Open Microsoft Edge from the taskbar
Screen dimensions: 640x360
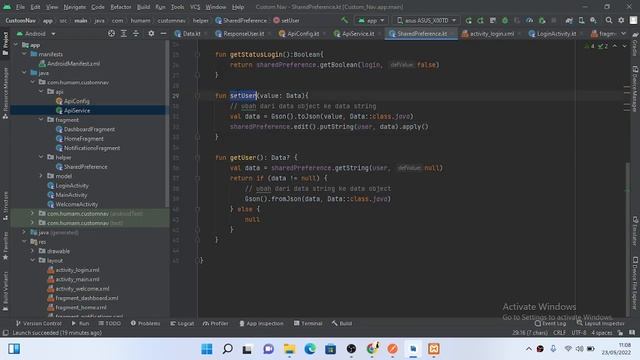pyautogui.click(x=310, y=349)
